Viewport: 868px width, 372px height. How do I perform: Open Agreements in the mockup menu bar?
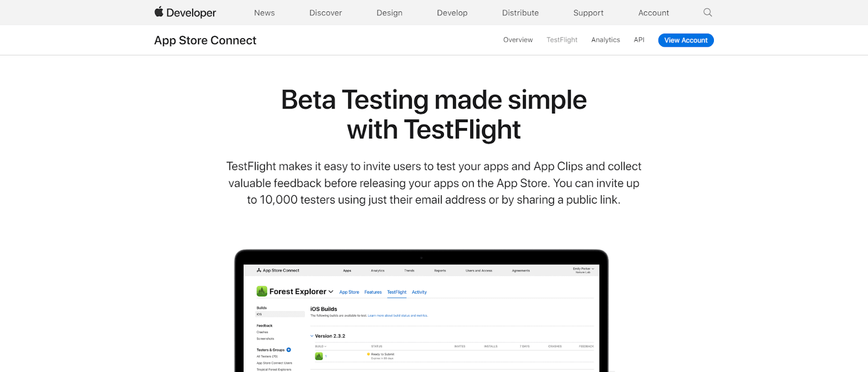click(x=521, y=270)
